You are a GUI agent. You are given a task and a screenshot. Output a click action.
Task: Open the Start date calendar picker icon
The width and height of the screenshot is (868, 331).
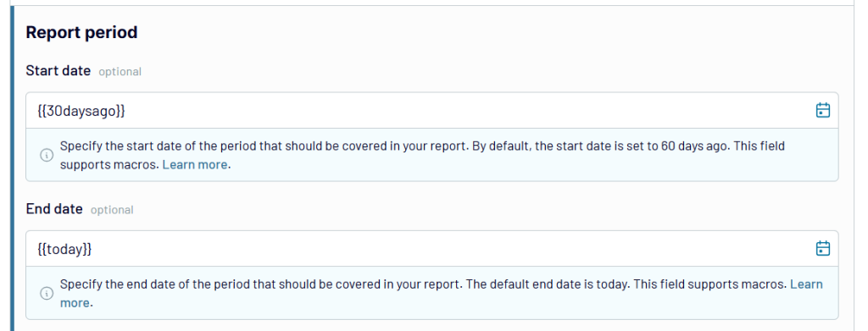pos(823,111)
